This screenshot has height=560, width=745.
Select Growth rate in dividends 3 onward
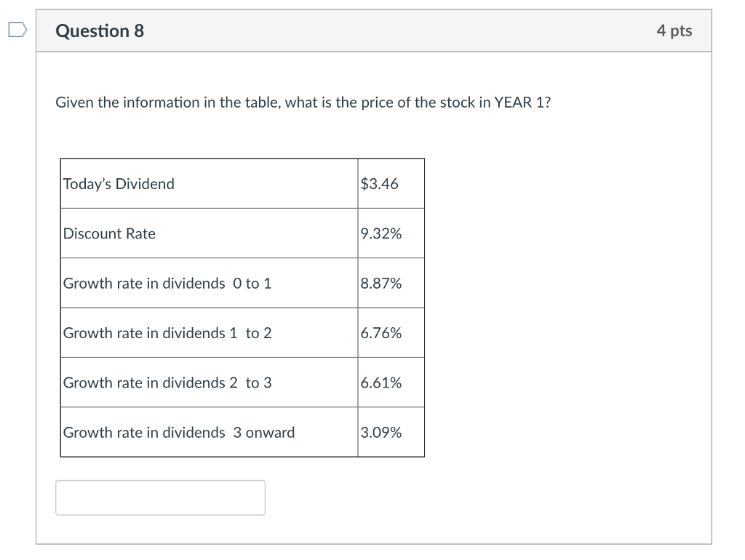point(178,432)
